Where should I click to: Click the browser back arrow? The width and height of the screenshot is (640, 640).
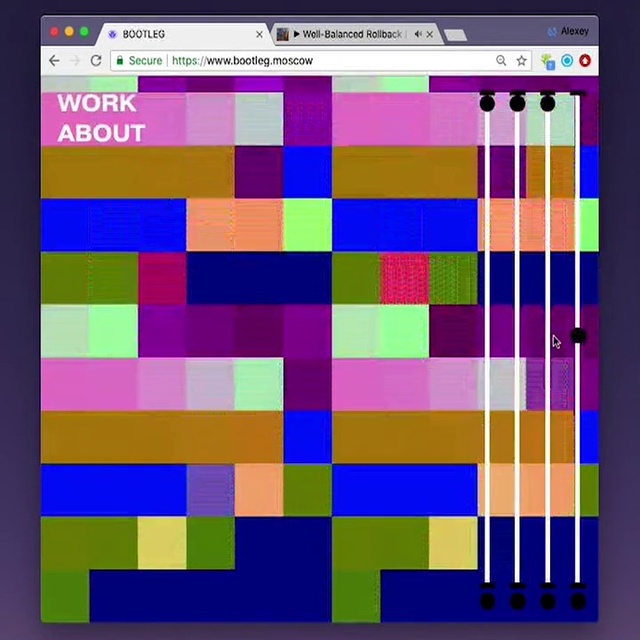tap(55, 61)
